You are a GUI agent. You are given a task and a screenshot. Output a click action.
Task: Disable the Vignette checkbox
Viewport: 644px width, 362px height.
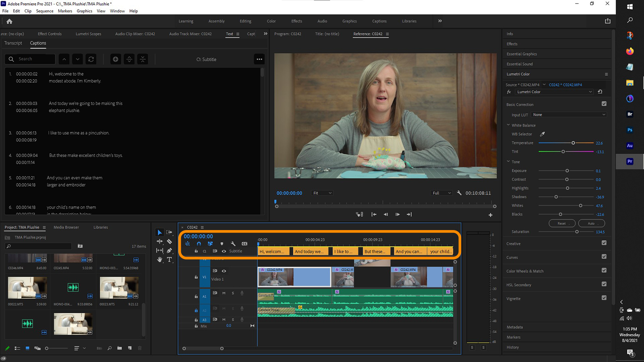coord(604,298)
